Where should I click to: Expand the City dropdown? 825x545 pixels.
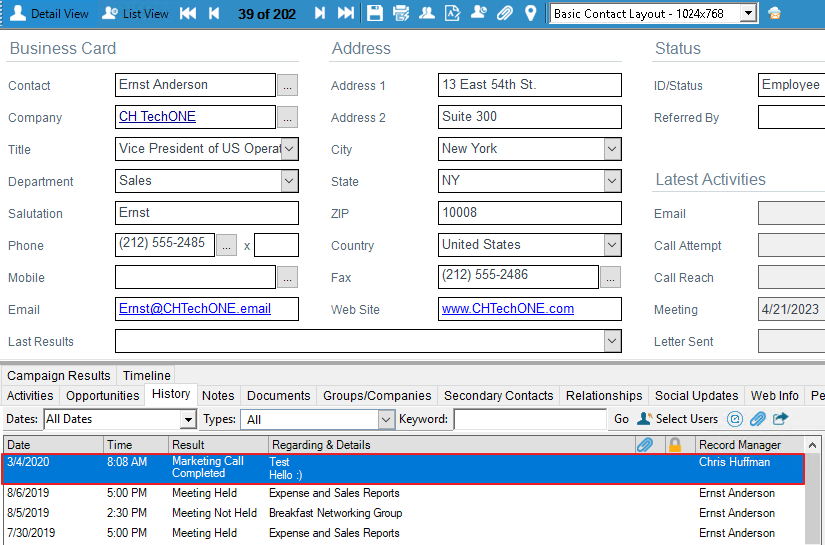pyautogui.click(x=612, y=149)
